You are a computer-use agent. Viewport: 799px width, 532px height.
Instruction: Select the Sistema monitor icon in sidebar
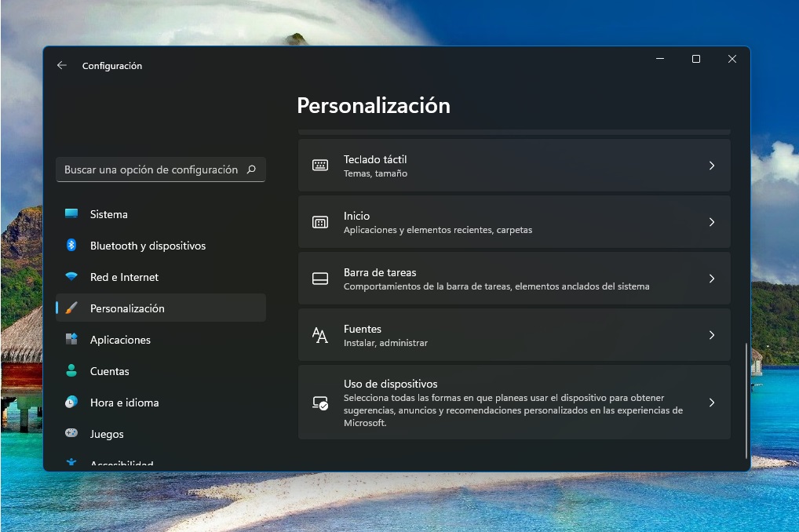pyautogui.click(x=72, y=213)
